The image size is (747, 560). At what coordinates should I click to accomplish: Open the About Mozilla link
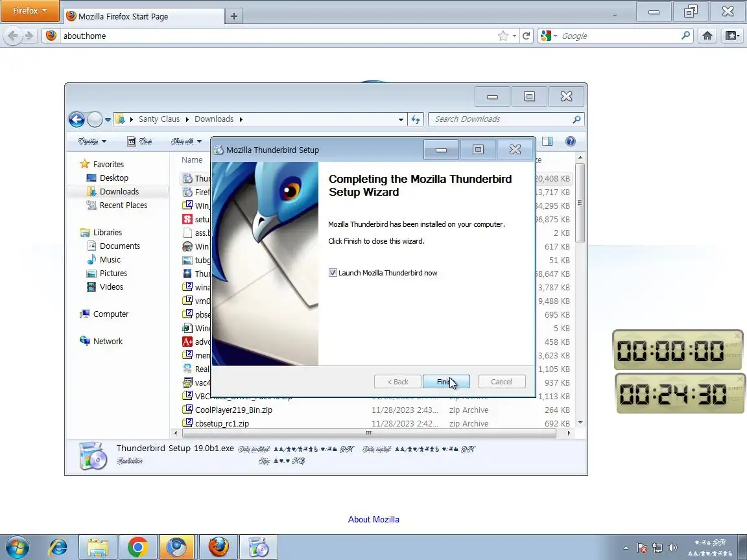[x=373, y=520]
